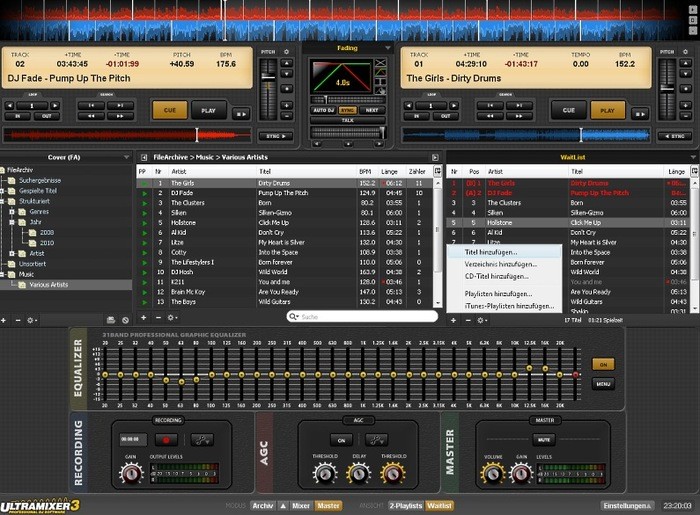Open the Cover (FA) dropdown
The width and height of the screenshot is (700, 515).
click(x=126, y=157)
